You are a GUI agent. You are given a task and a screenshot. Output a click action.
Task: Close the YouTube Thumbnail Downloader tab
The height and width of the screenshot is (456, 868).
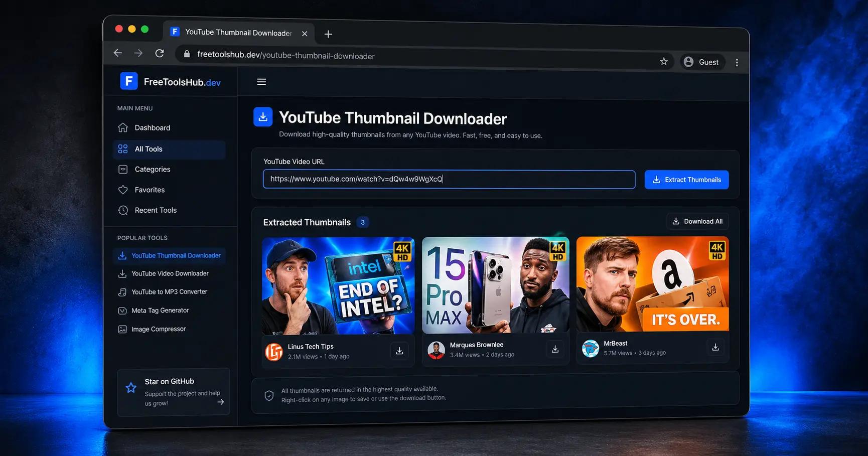pos(305,34)
